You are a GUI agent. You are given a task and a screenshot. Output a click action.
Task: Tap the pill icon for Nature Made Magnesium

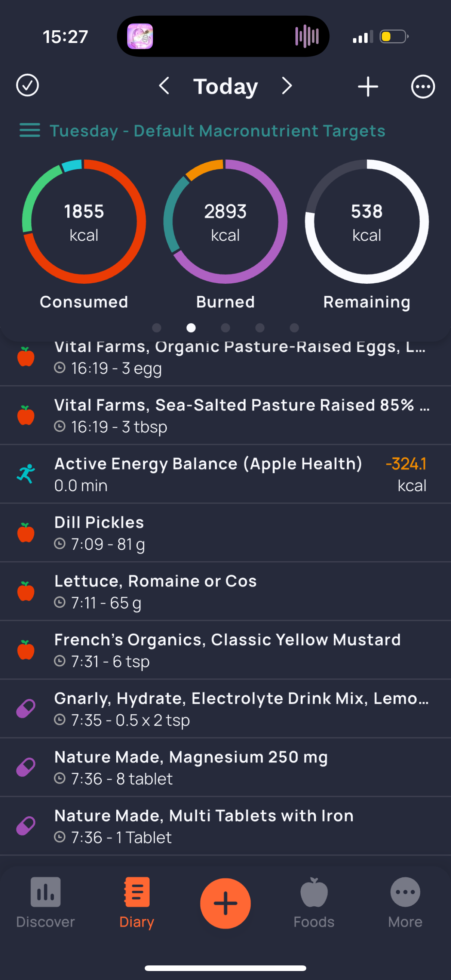(x=26, y=767)
